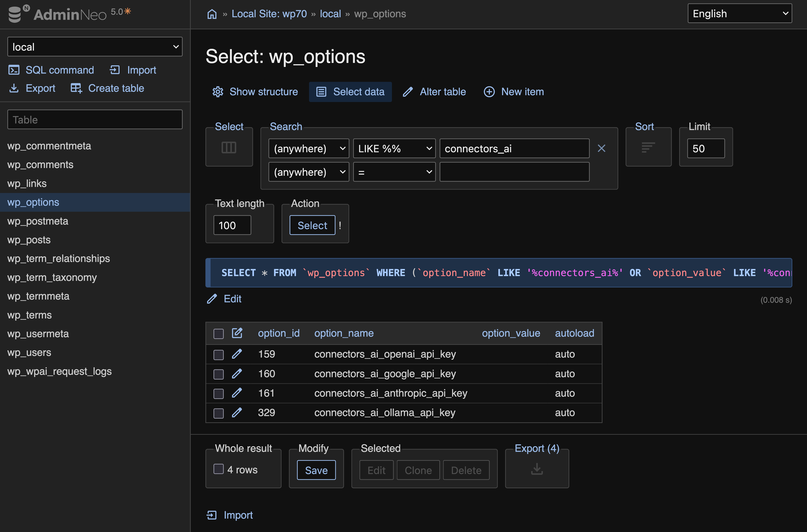807x532 pixels.
Task: Click the Export download icon in sidebar
Action: [14, 88]
